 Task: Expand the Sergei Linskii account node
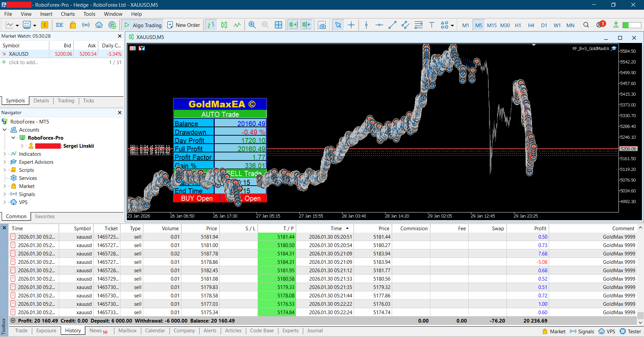tap(22, 146)
